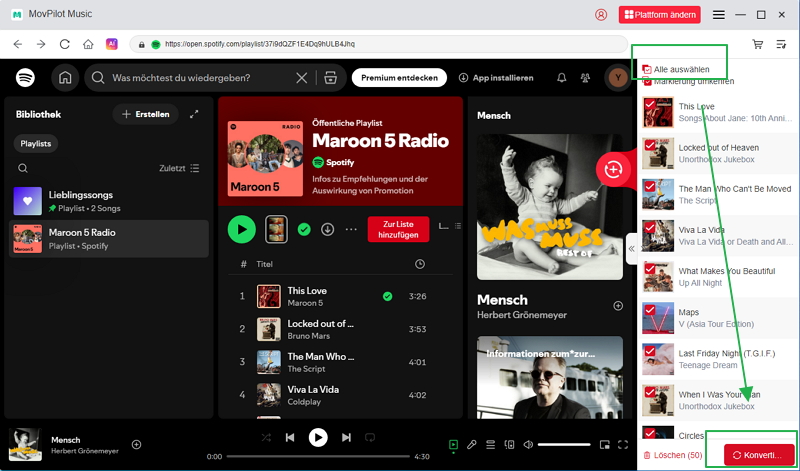Open the cart icon in toolbar
The image size is (800, 471).
tap(758, 44)
